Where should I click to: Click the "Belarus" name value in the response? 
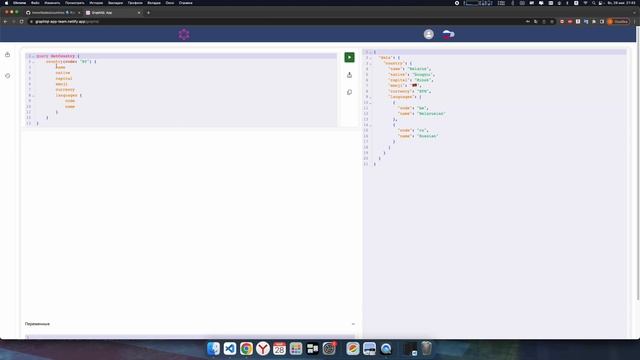[x=418, y=69]
